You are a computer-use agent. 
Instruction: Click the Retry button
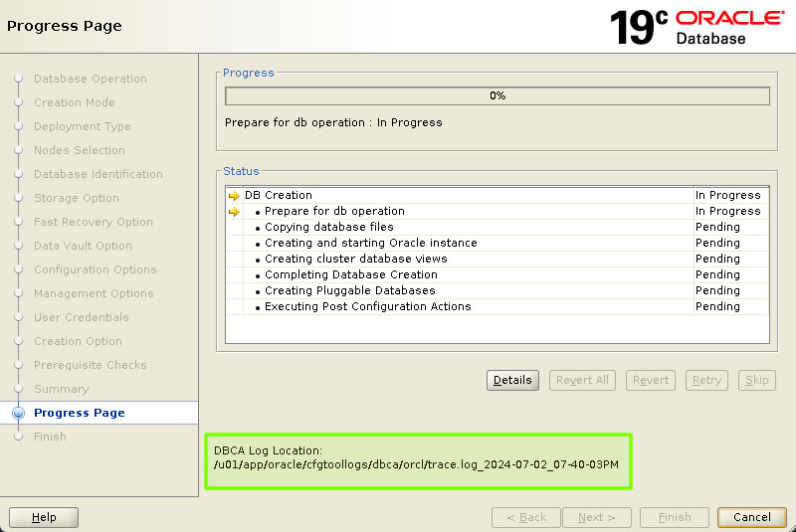pyautogui.click(x=706, y=380)
